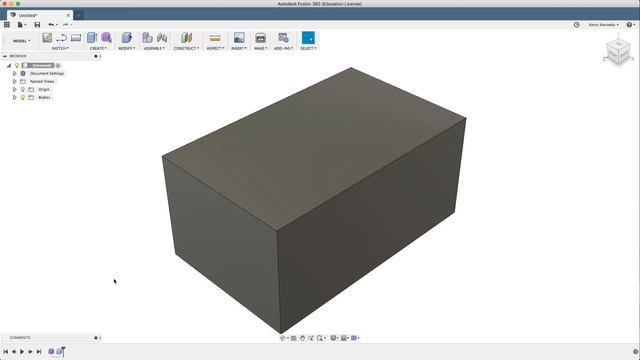Viewport: 640px width, 360px height.
Task: Open the SELECT dropdown menu
Action: tap(308, 48)
